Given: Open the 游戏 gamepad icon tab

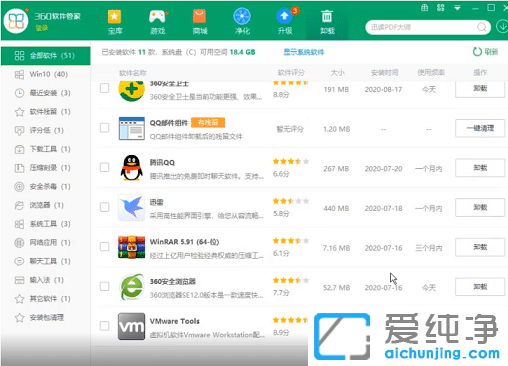Looking at the screenshot, I should pyautogui.click(x=157, y=22).
